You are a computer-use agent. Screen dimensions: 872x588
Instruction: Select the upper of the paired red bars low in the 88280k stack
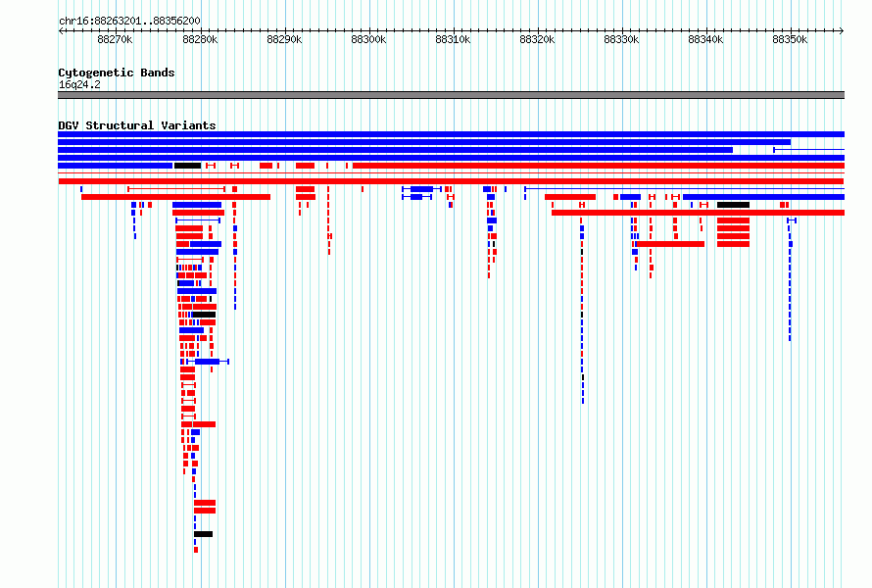pos(205,503)
